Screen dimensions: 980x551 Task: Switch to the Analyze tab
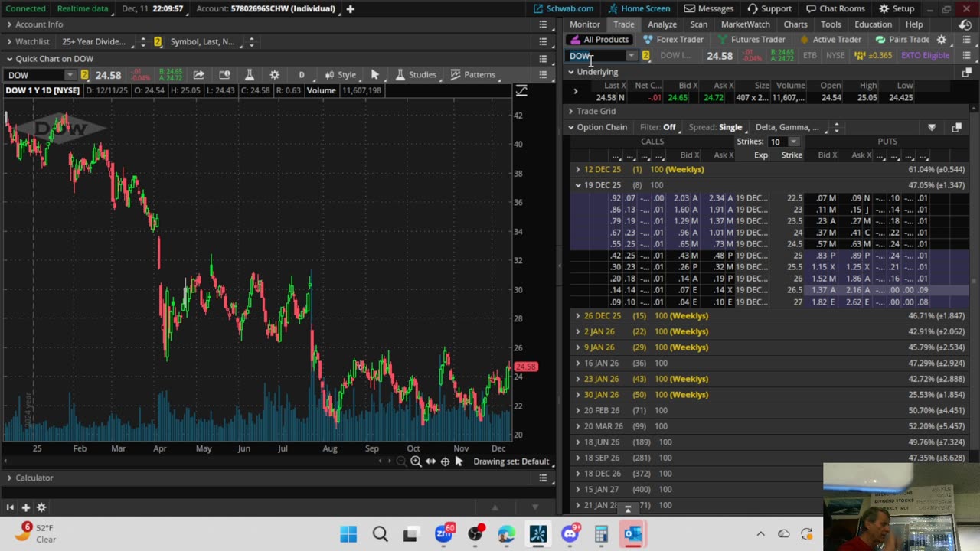[662, 24]
